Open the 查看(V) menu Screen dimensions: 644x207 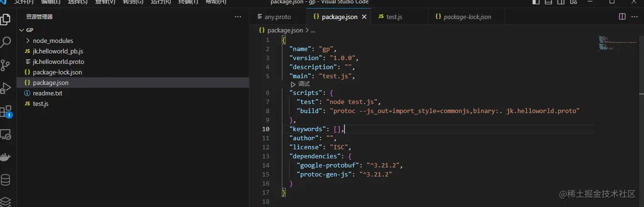(x=105, y=2)
